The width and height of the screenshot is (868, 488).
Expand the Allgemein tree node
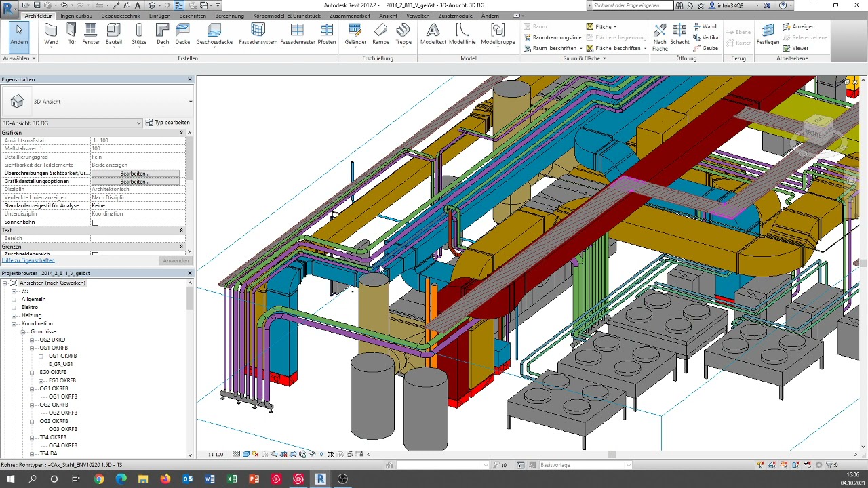(14, 299)
